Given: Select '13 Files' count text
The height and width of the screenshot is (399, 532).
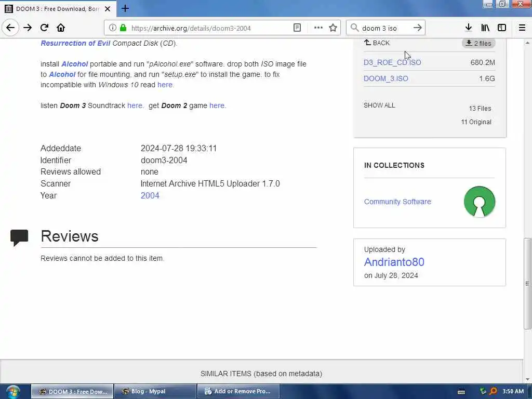Looking at the screenshot, I should pos(480,108).
